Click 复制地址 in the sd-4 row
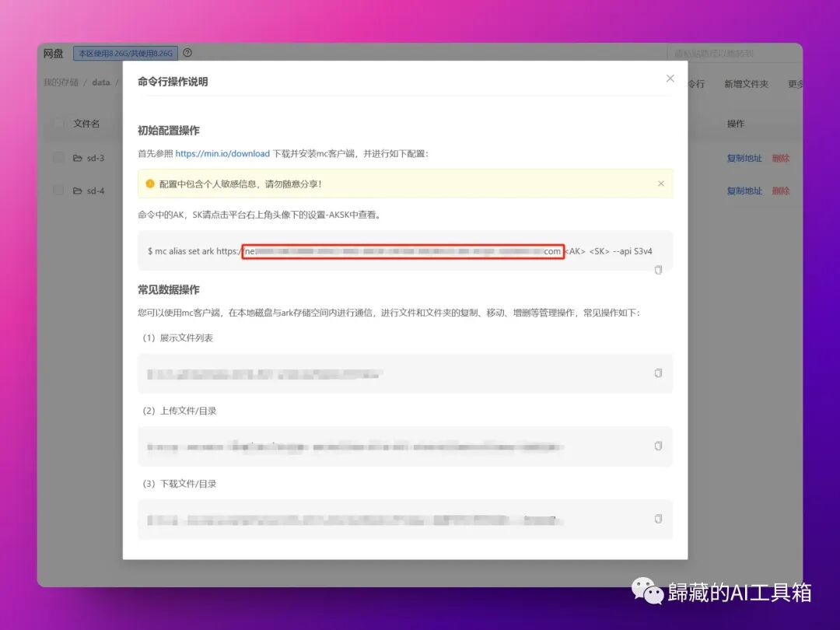 [x=744, y=191]
